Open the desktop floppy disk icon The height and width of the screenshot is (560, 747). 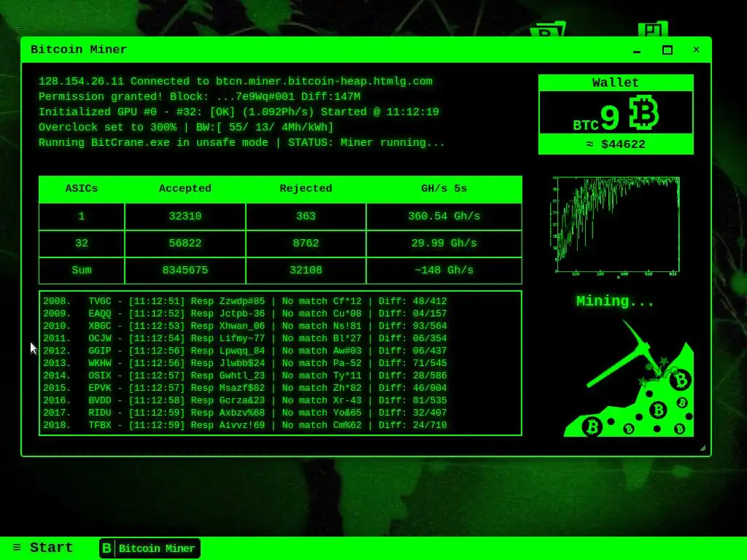[653, 29]
